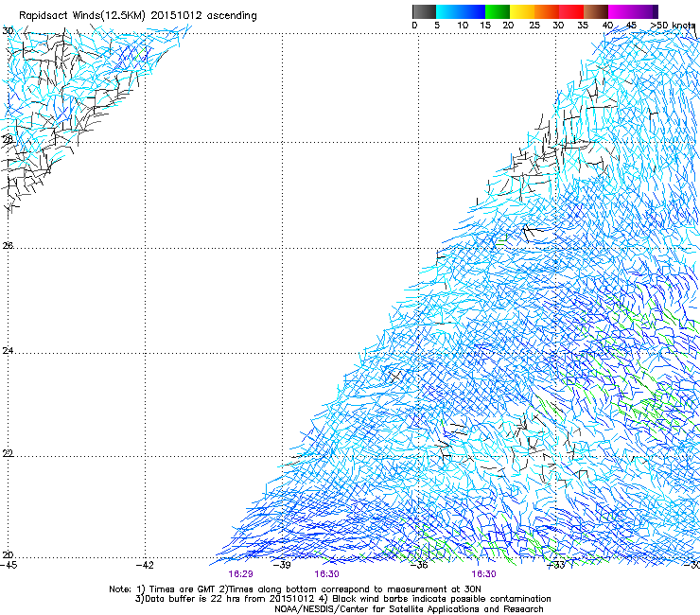The height and width of the screenshot is (615, 700).
Task: Click the 'Rapidscat Winds(12.5KM) 20151012 ascending' title
Action: pyautogui.click(x=138, y=16)
